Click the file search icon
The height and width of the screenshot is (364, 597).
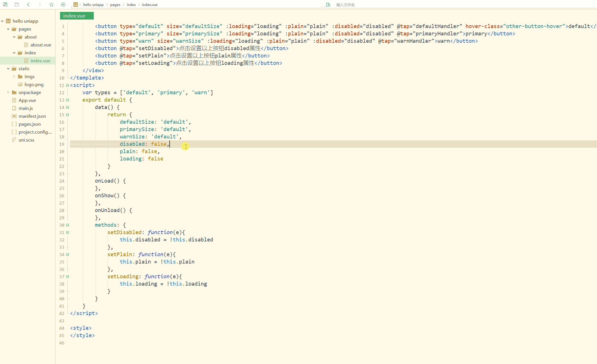click(x=328, y=5)
